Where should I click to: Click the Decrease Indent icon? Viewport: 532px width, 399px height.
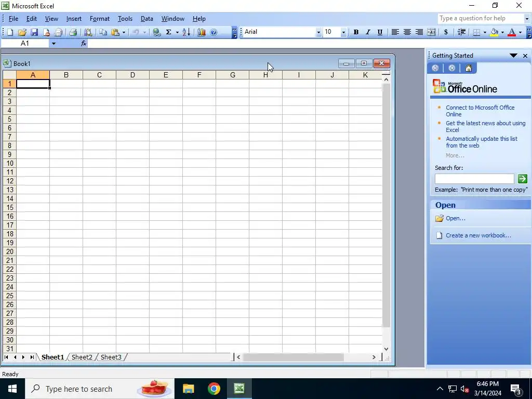click(x=461, y=32)
